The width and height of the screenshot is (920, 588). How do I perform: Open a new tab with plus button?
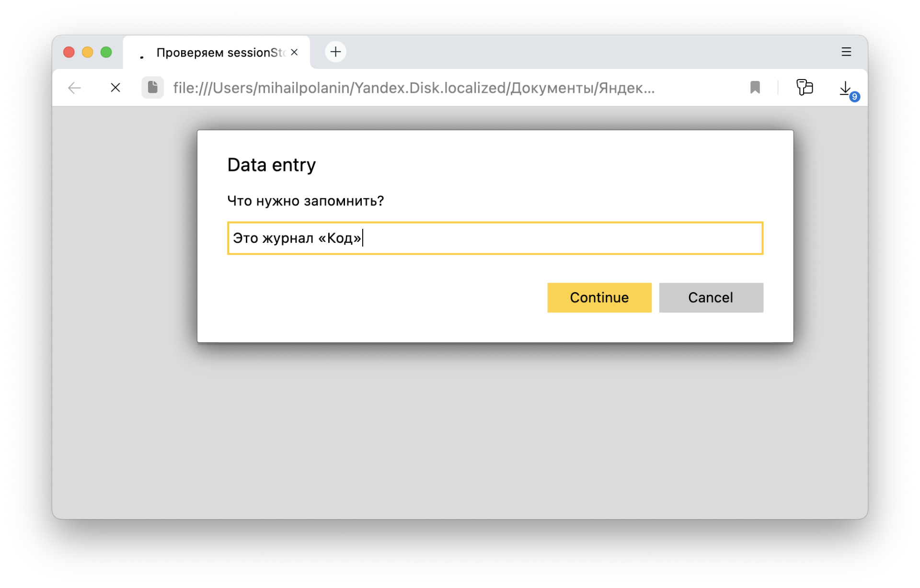pyautogui.click(x=335, y=52)
